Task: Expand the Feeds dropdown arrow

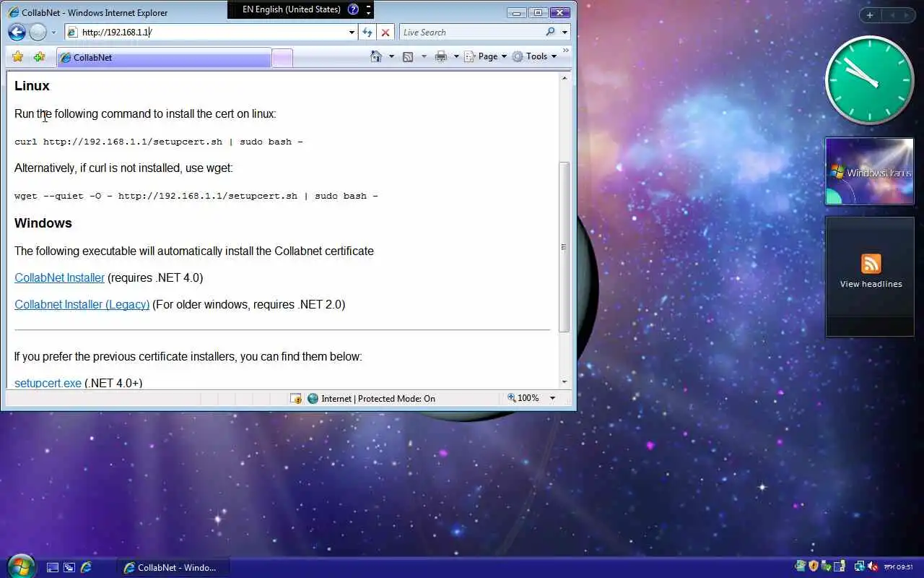Action: [x=424, y=56]
